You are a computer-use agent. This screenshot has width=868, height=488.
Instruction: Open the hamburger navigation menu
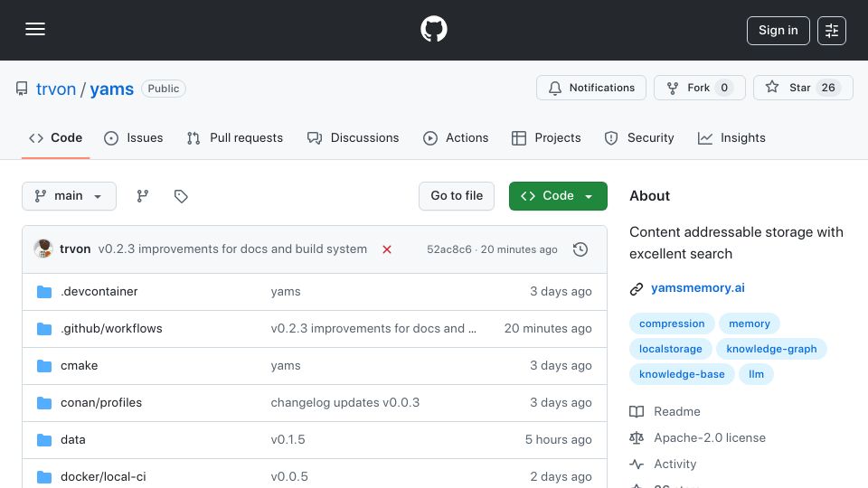point(35,29)
